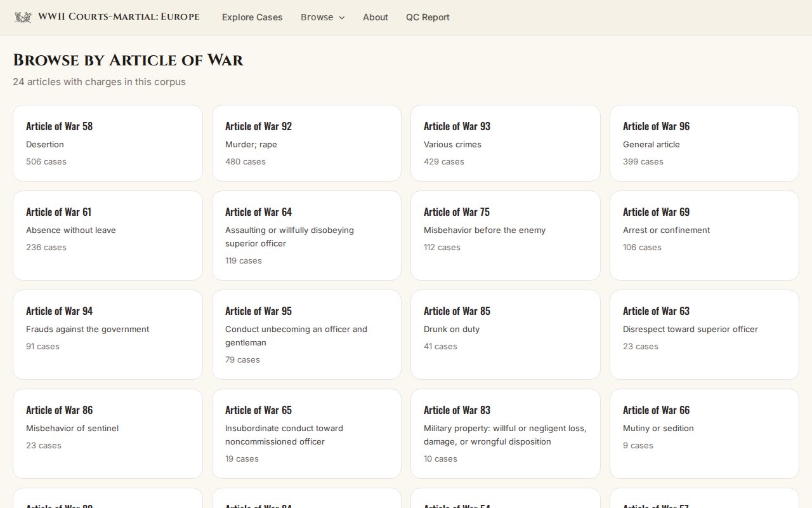The image size is (812, 508).
Task: Open Article of War 75 Misbehavior before the enemy
Action: [506, 236]
